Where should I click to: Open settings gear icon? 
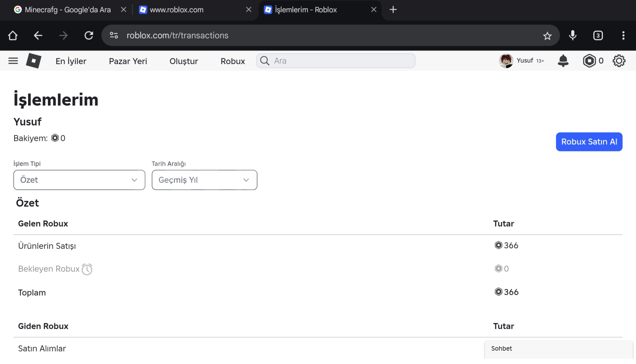pyautogui.click(x=619, y=61)
